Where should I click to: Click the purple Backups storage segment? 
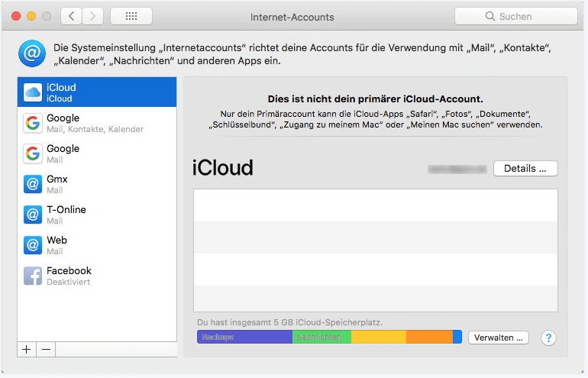click(x=244, y=337)
